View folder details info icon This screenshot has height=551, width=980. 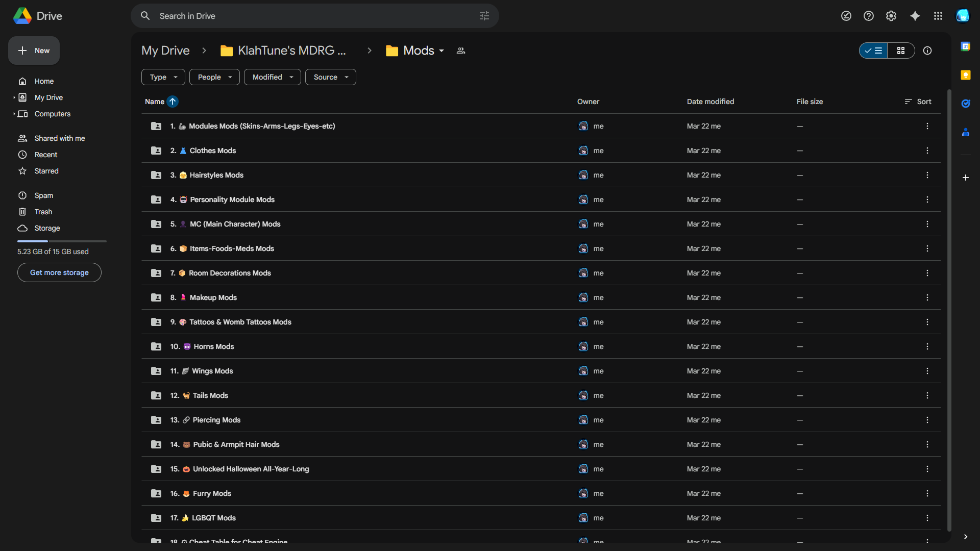[927, 51]
